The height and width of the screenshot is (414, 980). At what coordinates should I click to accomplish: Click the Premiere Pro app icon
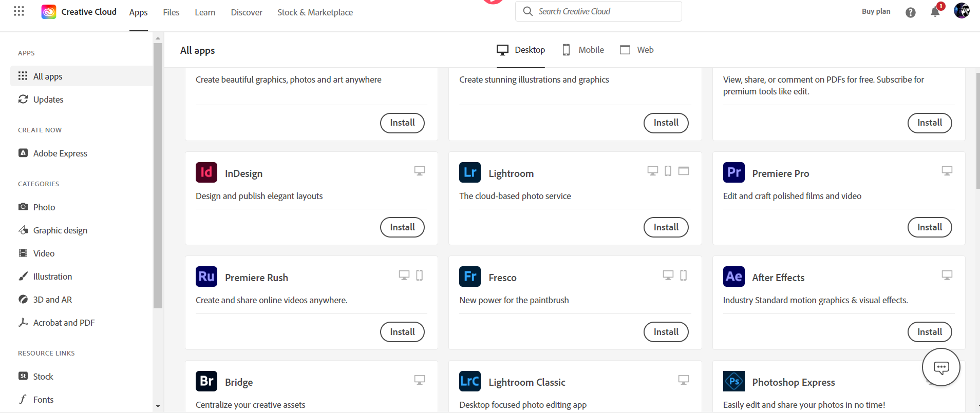click(733, 172)
